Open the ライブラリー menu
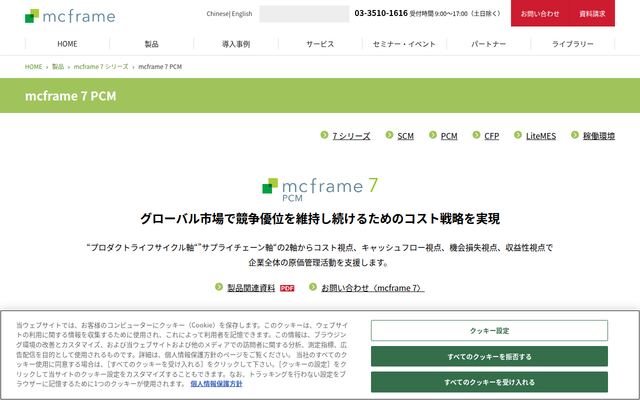 (x=573, y=44)
